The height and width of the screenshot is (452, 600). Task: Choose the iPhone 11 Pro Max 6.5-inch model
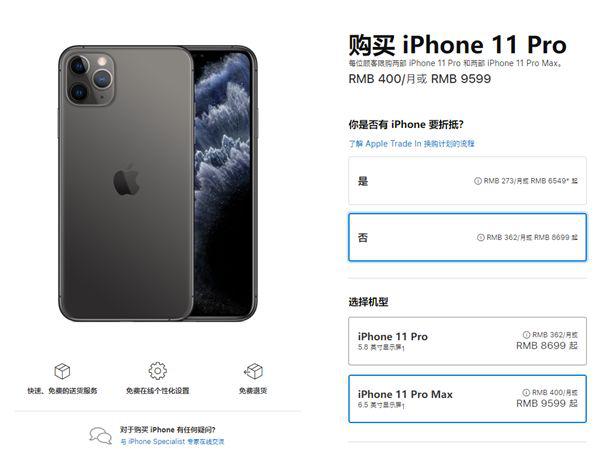coord(467,399)
